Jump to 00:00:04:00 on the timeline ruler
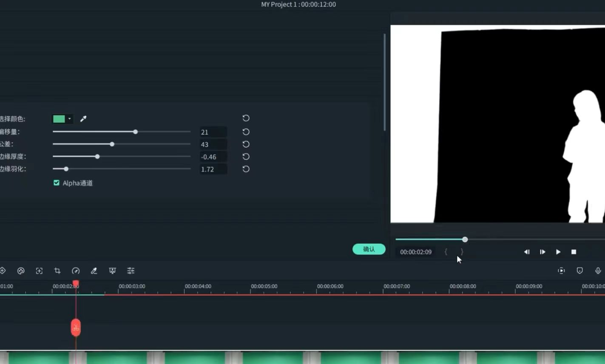This screenshot has height=364, width=605. [198, 286]
